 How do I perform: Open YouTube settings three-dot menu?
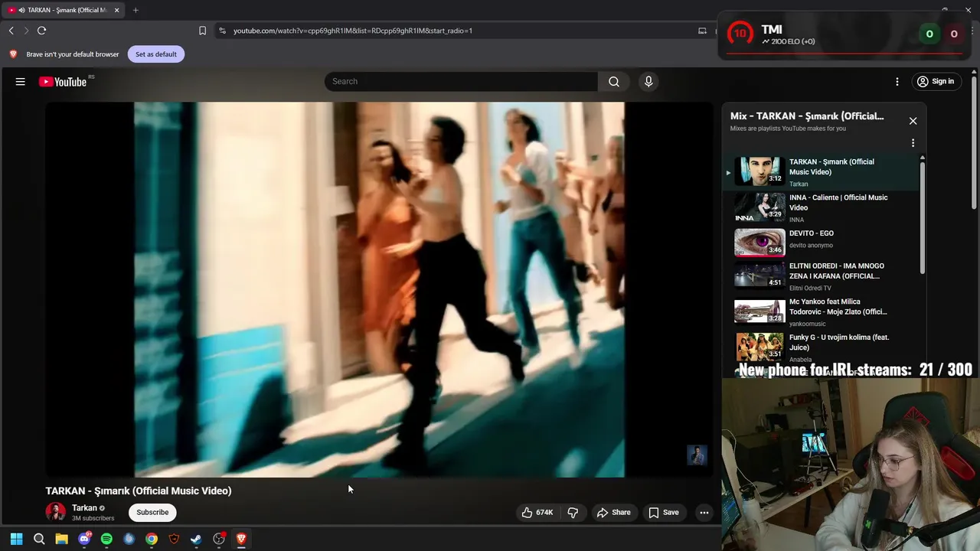click(897, 81)
